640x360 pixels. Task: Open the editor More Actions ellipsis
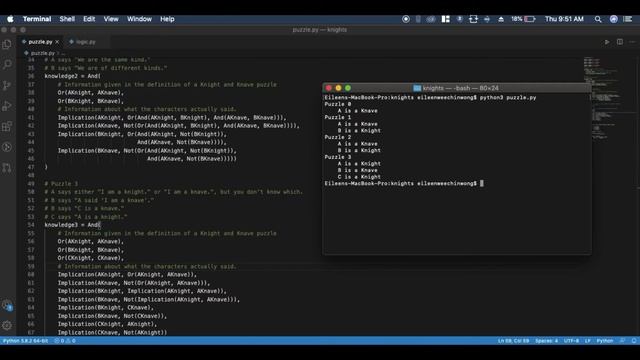click(x=632, y=42)
